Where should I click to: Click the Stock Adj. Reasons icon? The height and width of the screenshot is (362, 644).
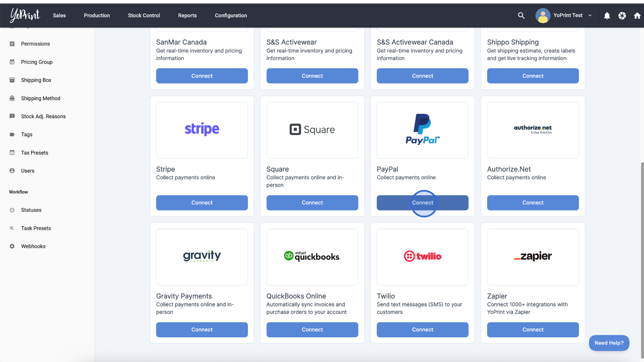[12, 116]
